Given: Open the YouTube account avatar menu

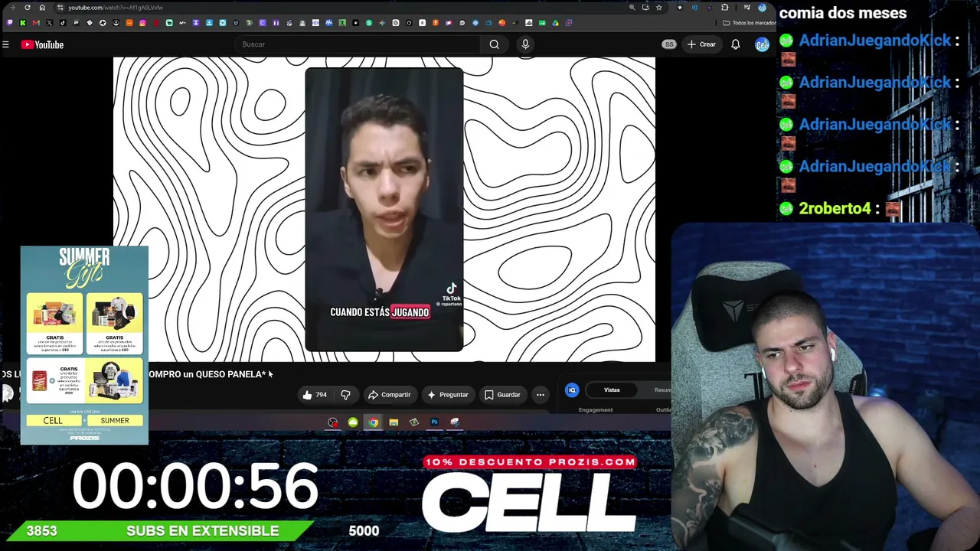Looking at the screenshot, I should coord(762,44).
